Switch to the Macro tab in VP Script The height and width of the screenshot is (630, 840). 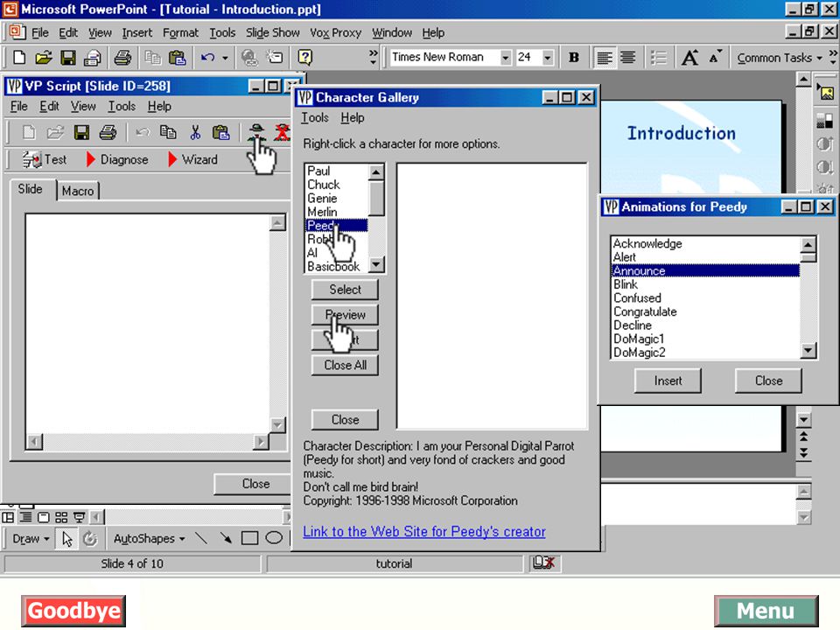pos(78,191)
